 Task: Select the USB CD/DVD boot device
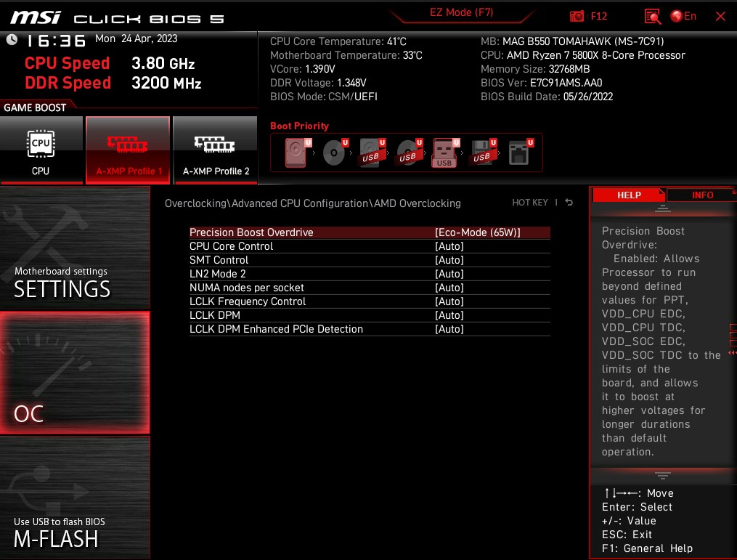[410, 153]
